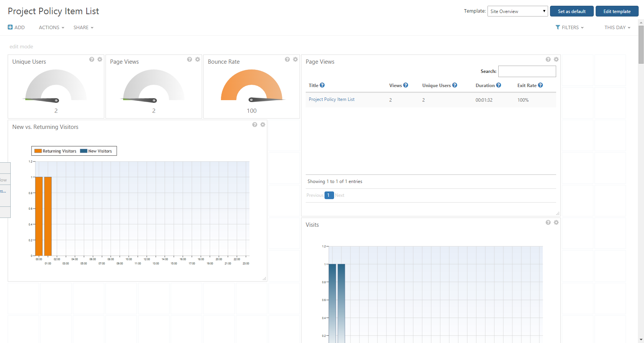Click the Search input in Page Views table

pos(527,71)
